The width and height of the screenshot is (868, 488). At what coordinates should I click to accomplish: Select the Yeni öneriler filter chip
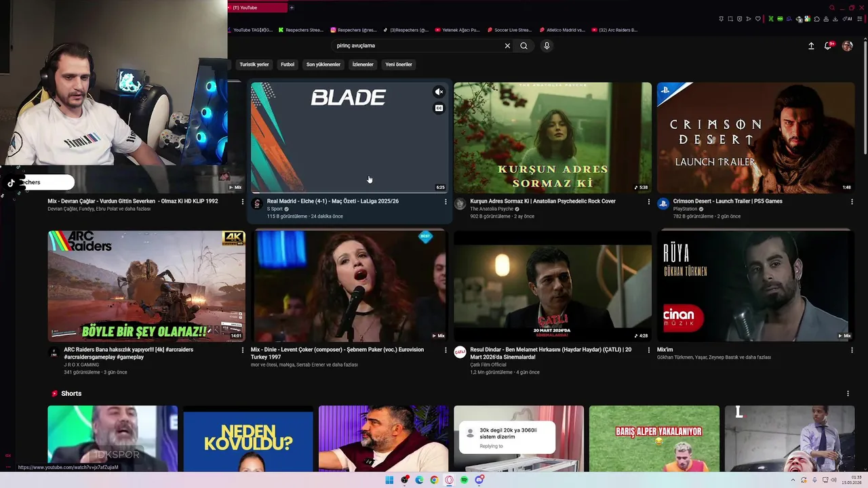(399, 64)
